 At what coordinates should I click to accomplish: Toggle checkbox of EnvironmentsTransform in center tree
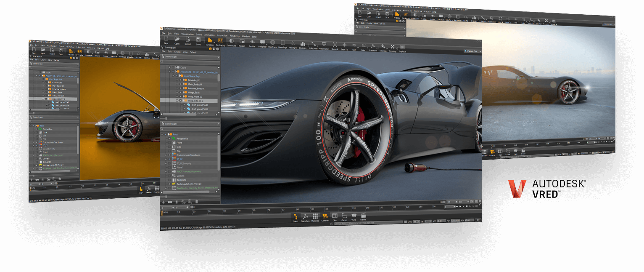pos(169,155)
